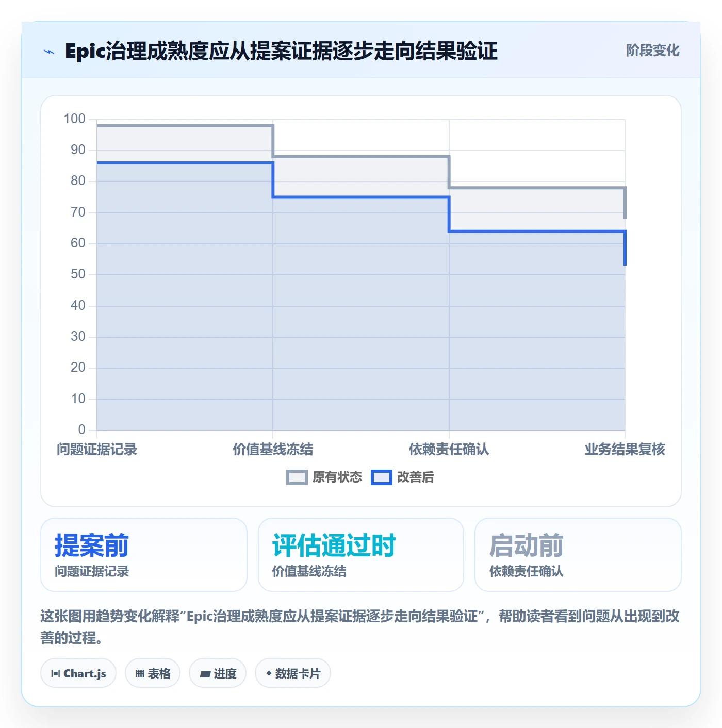Click the description paragraph starting with 这张图用趋势变化
722x728 pixels.
360,627
